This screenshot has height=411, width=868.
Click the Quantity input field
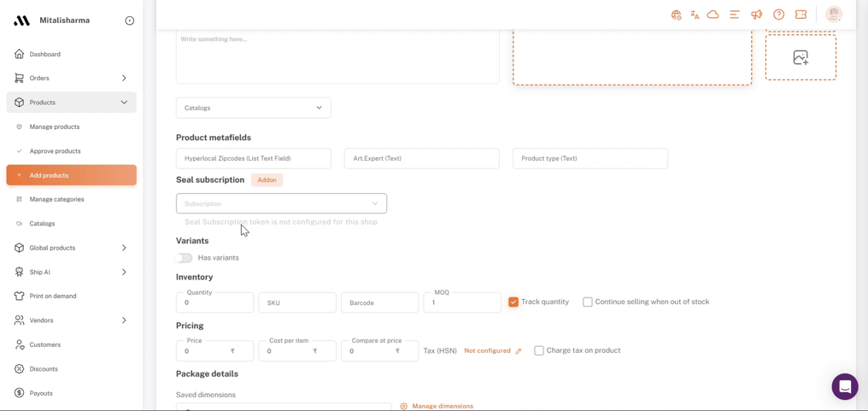click(214, 302)
